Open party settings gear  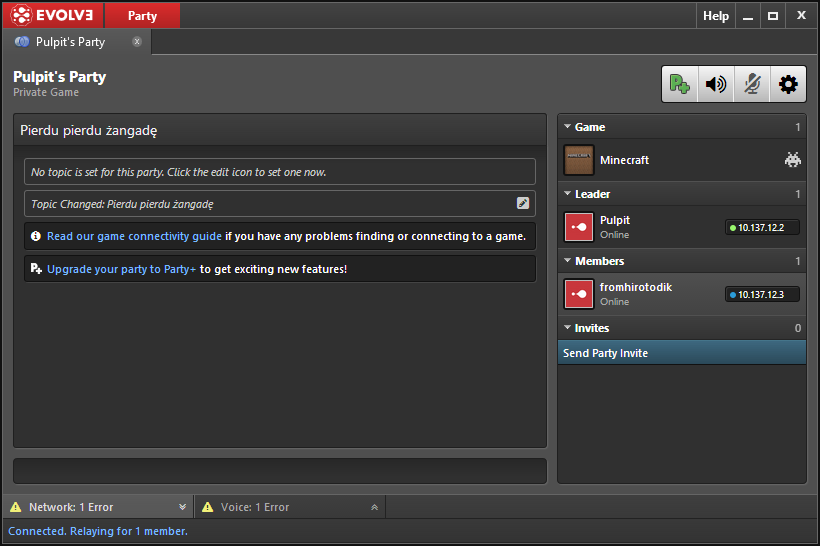788,84
